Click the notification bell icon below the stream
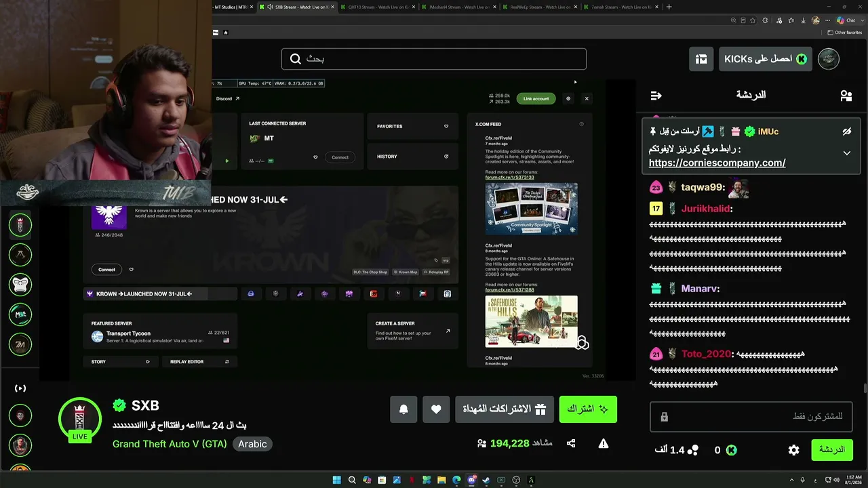Screen dimensions: 868x488 [x=403, y=409]
